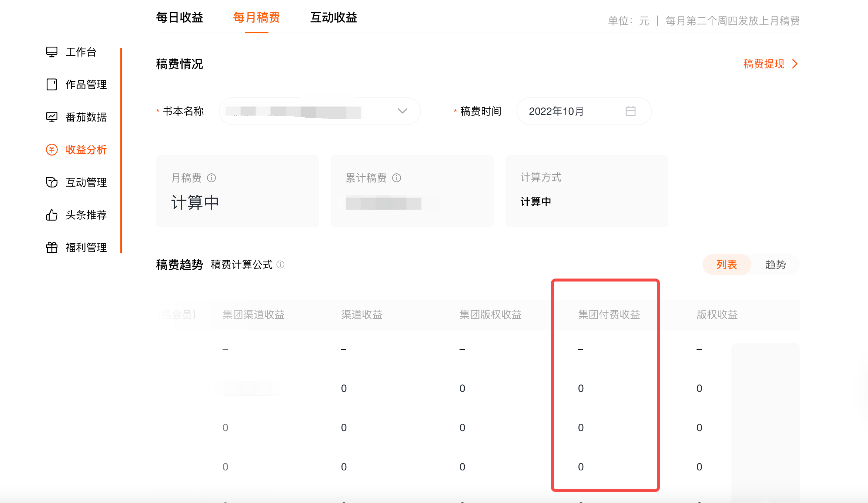
Task: Click the 福利管理 gift icon
Action: [52, 247]
